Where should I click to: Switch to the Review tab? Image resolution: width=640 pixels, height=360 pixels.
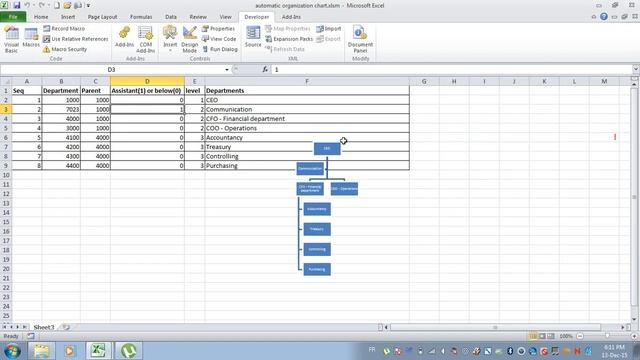point(198,17)
